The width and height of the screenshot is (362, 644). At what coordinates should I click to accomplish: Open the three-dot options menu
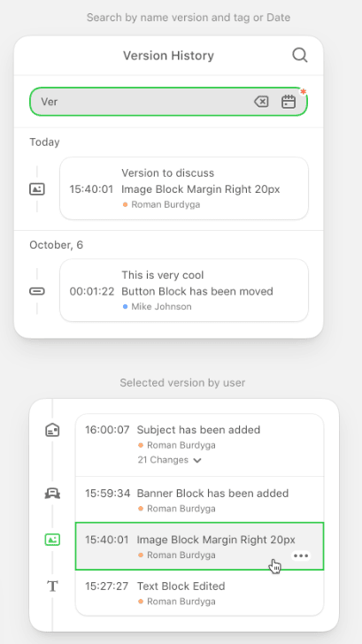point(301,556)
